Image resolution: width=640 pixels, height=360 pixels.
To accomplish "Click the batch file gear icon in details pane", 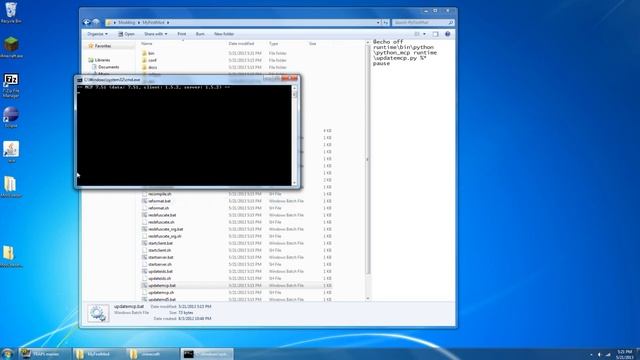I will (98, 313).
